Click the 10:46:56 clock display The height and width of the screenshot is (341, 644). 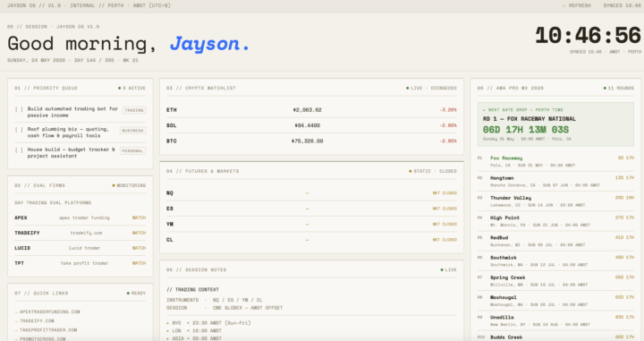[x=588, y=35]
